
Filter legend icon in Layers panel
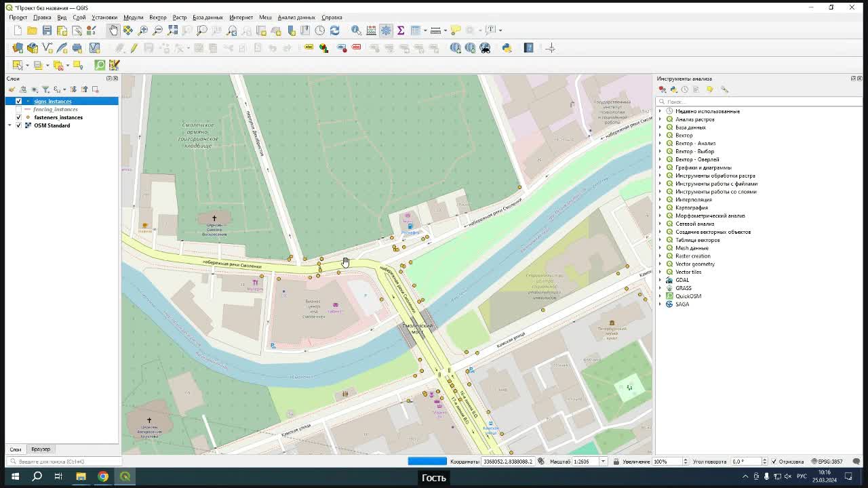pyautogui.click(x=45, y=89)
